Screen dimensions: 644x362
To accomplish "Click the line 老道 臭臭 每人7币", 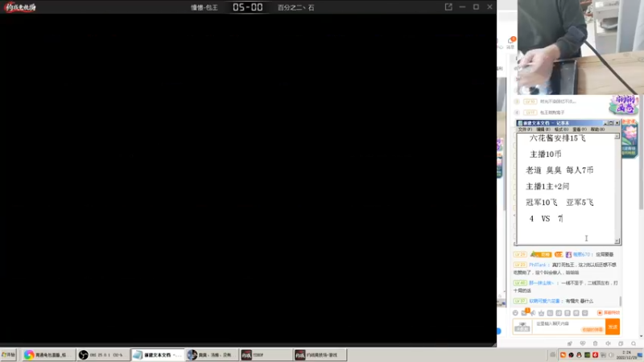I will (559, 171).
